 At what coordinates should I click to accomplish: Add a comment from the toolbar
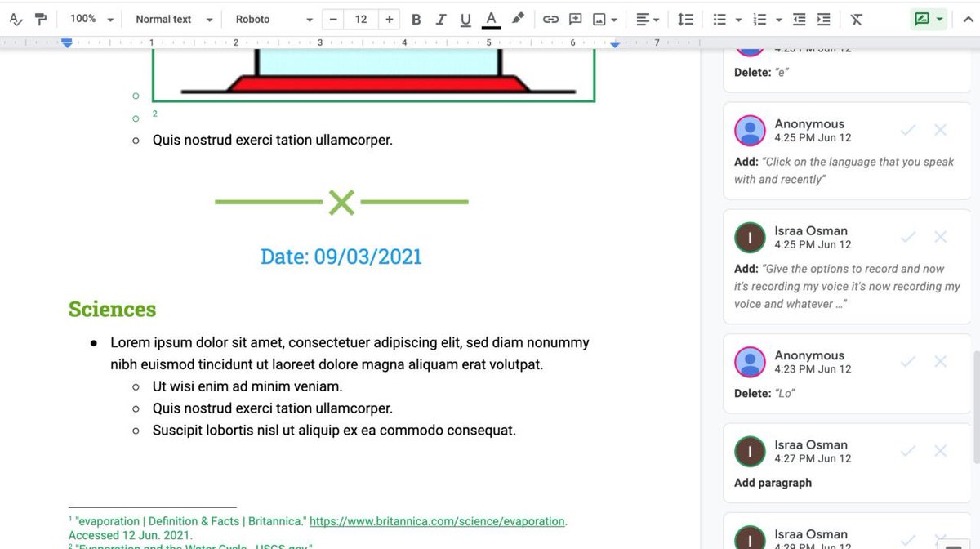click(x=576, y=19)
